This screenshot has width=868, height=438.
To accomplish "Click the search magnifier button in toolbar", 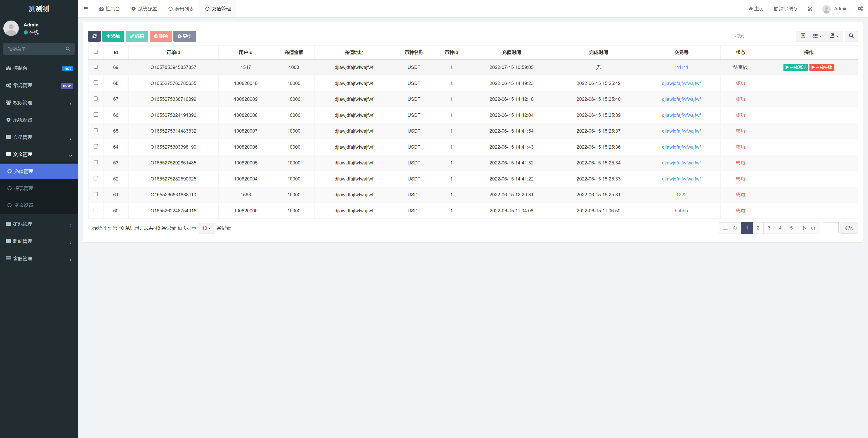I will [x=851, y=36].
